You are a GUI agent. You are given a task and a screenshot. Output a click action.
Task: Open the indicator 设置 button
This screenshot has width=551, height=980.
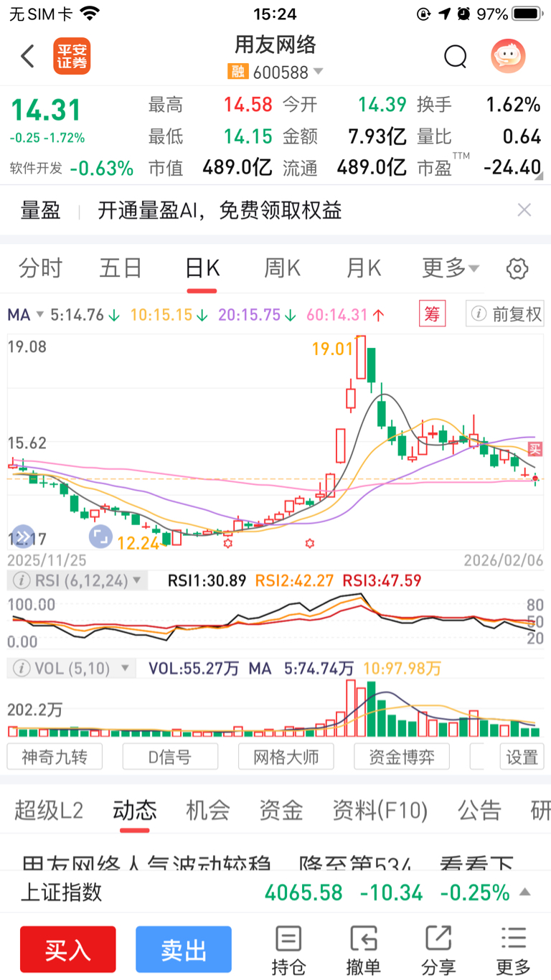click(x=522, y=757)
